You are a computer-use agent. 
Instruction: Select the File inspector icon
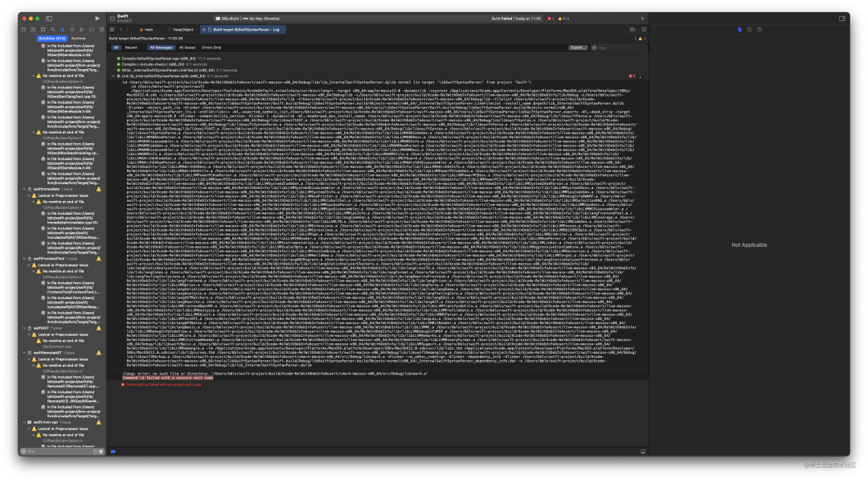coord(739,29)
